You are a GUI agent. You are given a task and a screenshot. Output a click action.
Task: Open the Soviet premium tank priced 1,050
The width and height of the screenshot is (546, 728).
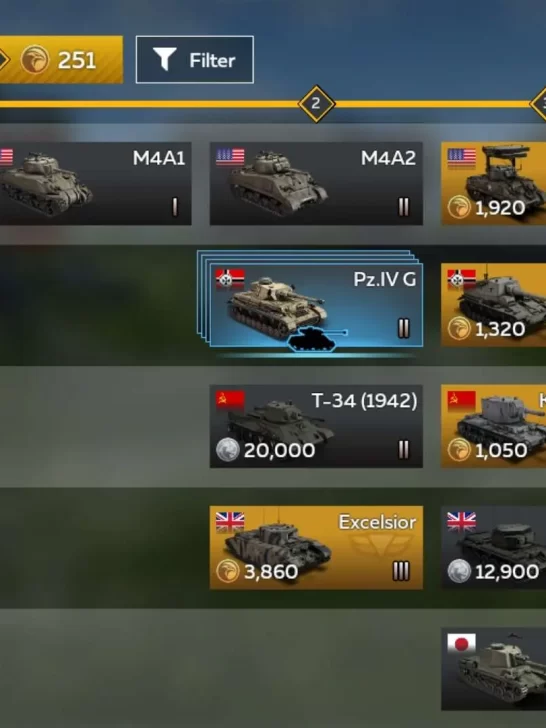click(x=494, y=426)
